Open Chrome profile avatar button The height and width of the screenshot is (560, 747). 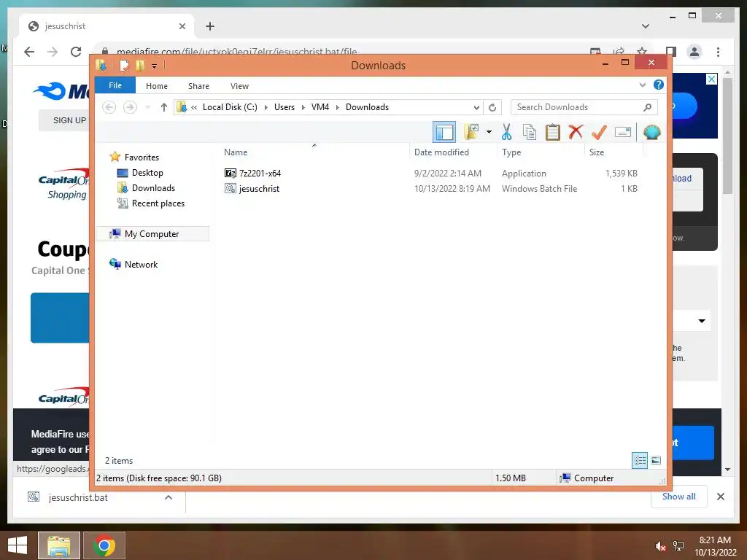point(694,52)
